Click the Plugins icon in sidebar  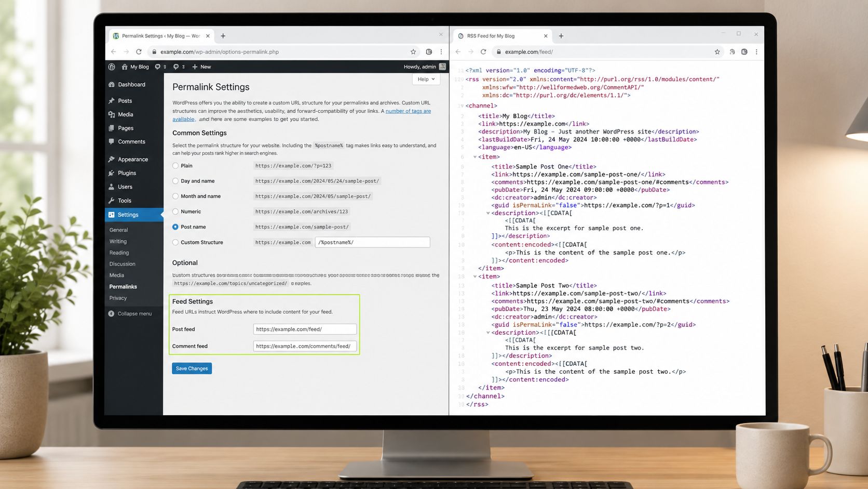(x=112, y=173)
